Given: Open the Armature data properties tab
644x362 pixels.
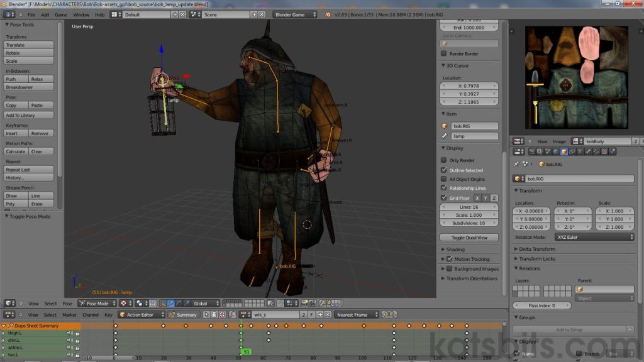Looking at the screenshot, I should point(580,153).
